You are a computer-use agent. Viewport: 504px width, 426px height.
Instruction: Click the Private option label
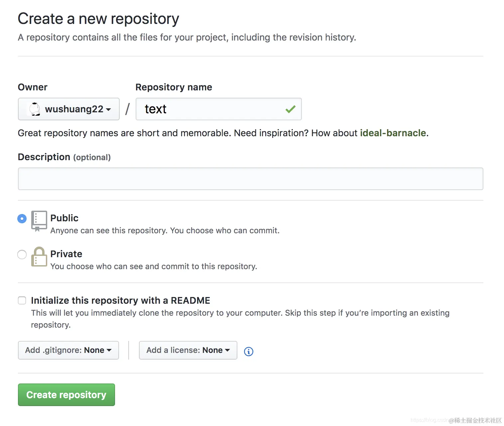[x=66, y=254]
